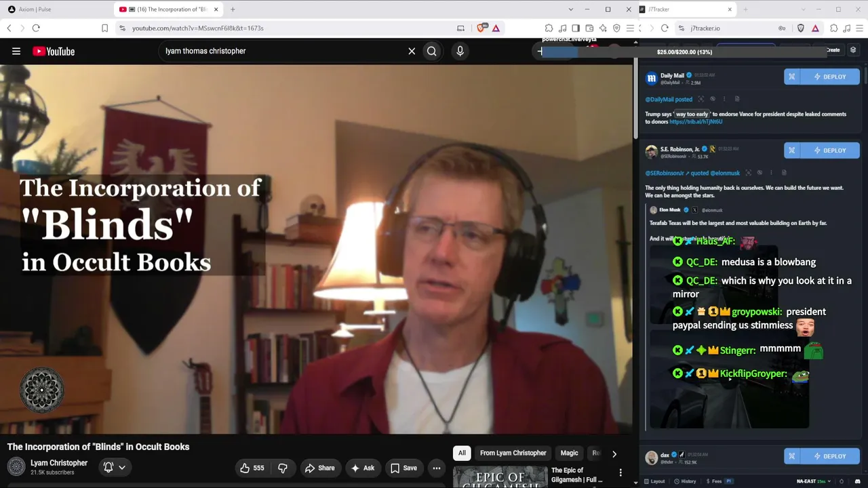
Task: Open Leo AI sparkle icon in toolbar
Action: pos(603,28)
